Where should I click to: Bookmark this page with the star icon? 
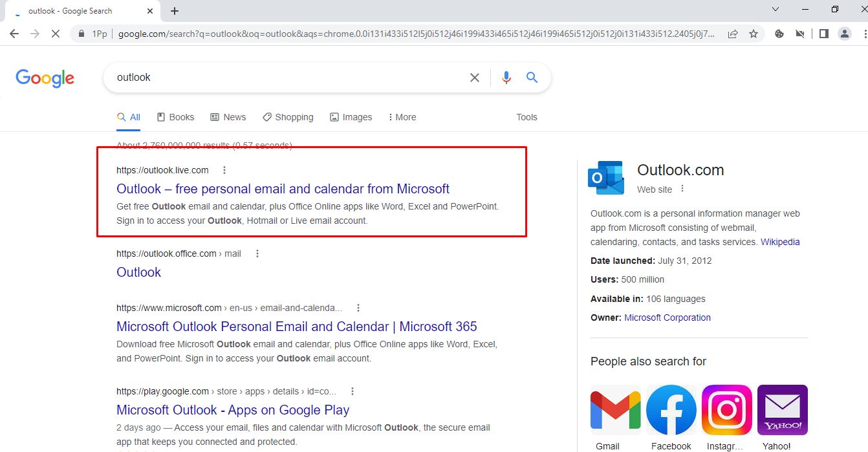pyautogui.click(x=754, y=34)
